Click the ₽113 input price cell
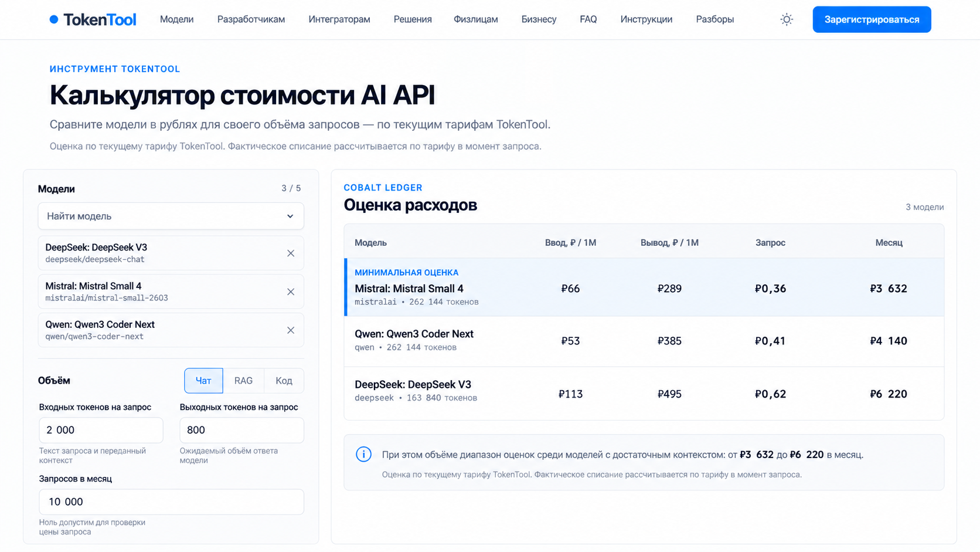 coord(570,394)
